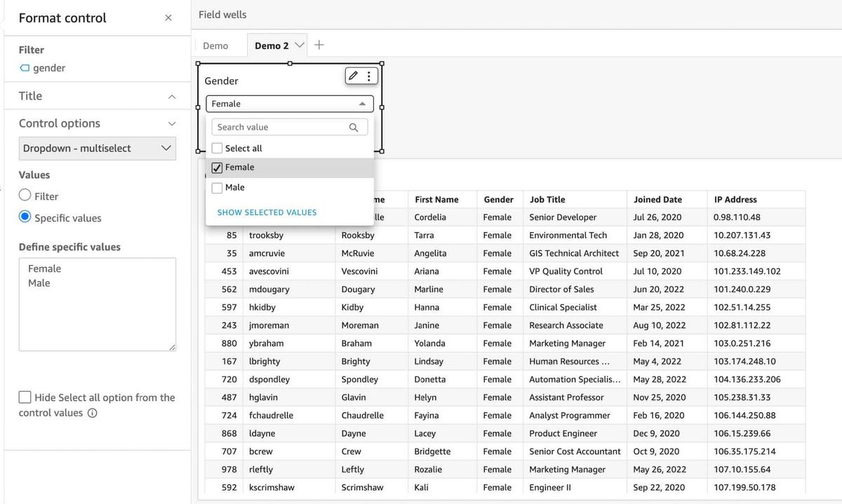The image size is (842, 504).
Task: Click into the Search value field
Action: point(281,127)
